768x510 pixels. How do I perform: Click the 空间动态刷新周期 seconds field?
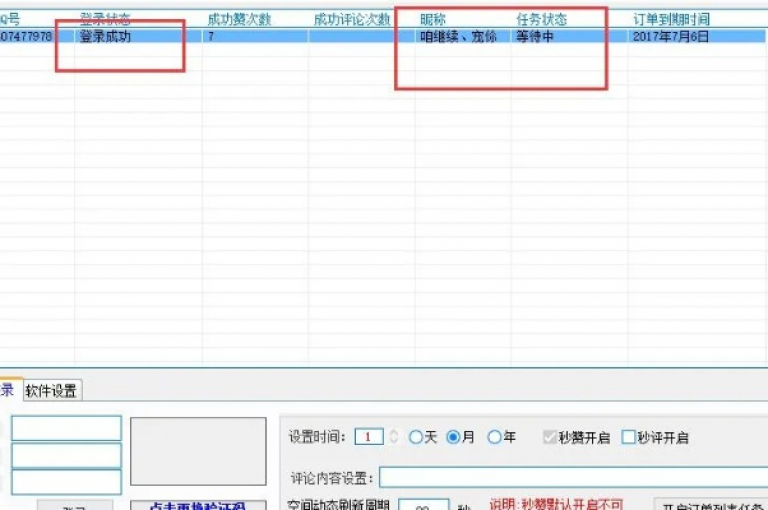click(x=424, y=505)
